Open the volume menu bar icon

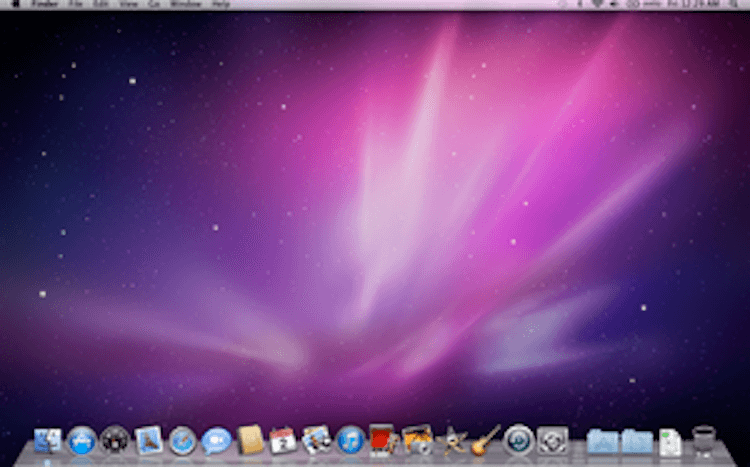(x=614, y=4)
